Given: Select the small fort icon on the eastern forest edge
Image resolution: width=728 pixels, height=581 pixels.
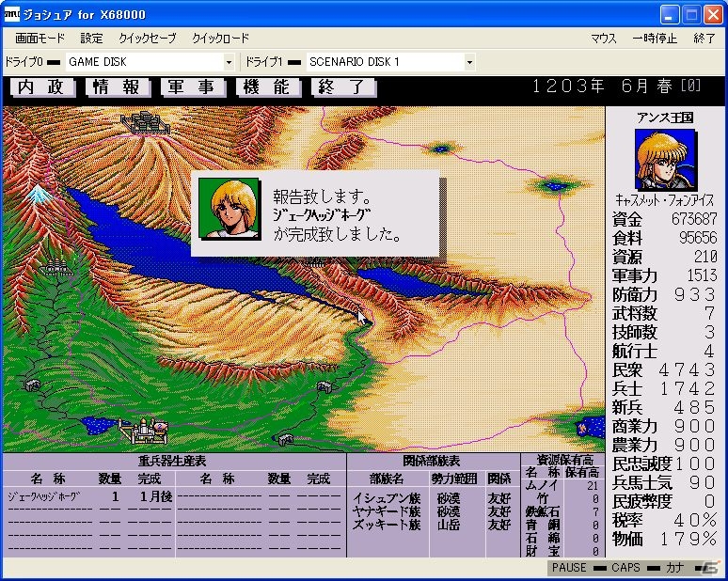Looking at the screenshot, I should [324, 386].
